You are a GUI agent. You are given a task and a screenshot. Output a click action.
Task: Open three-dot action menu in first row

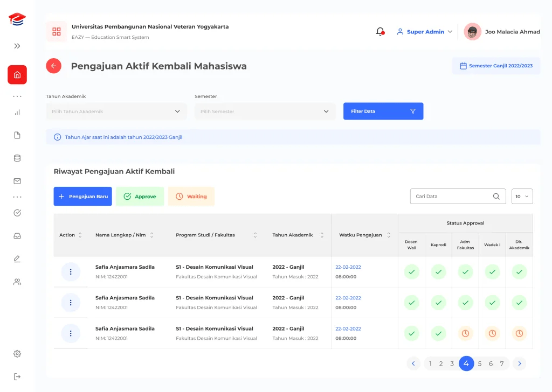click(x=71, y=272)
